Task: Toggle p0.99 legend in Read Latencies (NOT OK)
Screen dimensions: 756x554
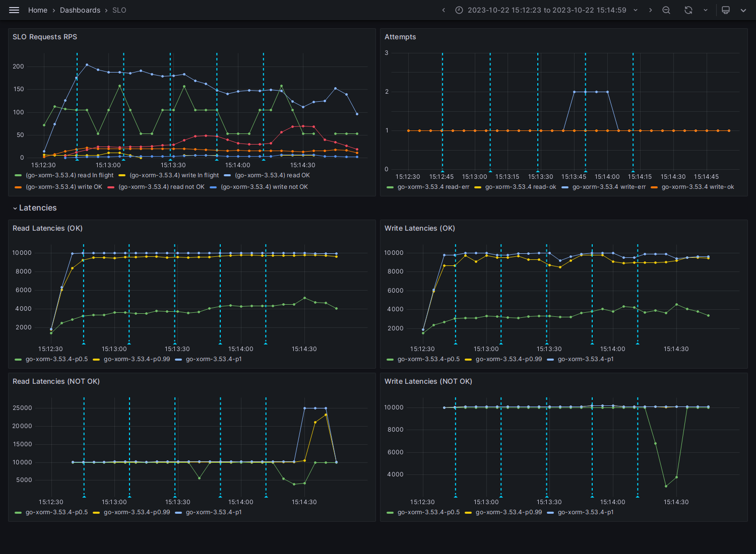Action: (x=137, y=512)
